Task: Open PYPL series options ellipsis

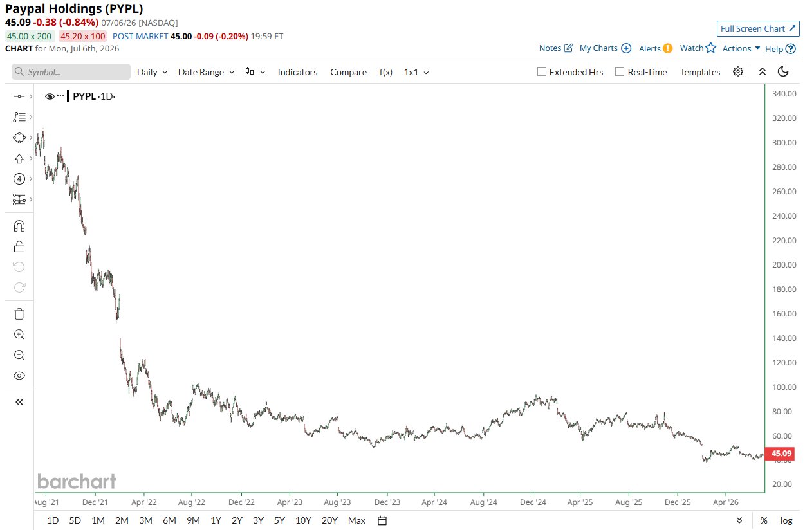Action: tap(60, 95)
